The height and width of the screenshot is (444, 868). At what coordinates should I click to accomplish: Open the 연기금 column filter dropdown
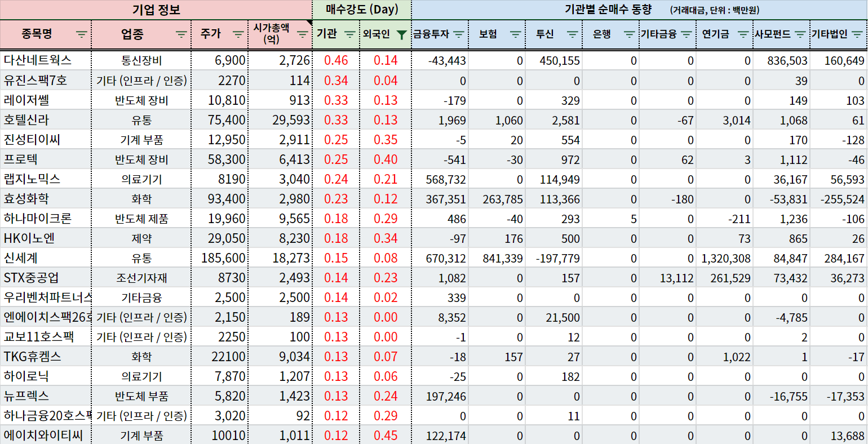[743, 34]
